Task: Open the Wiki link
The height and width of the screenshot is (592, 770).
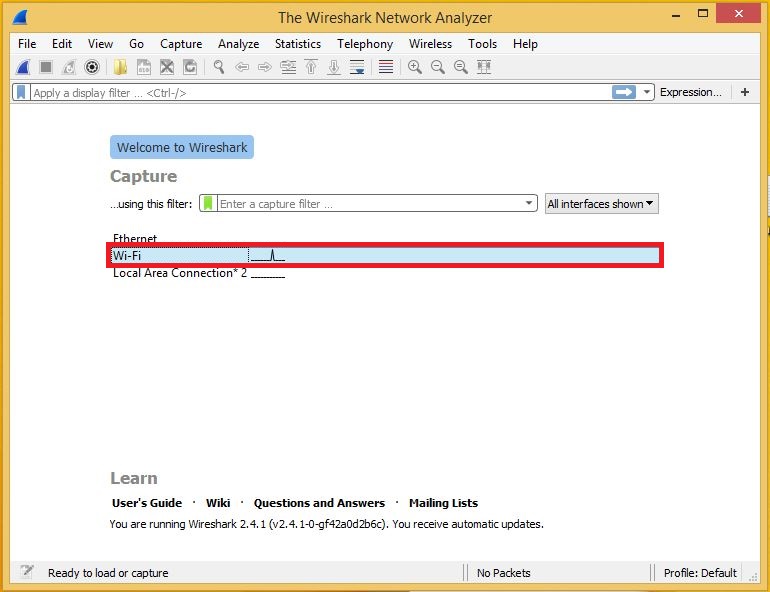Action: (218, 503)
